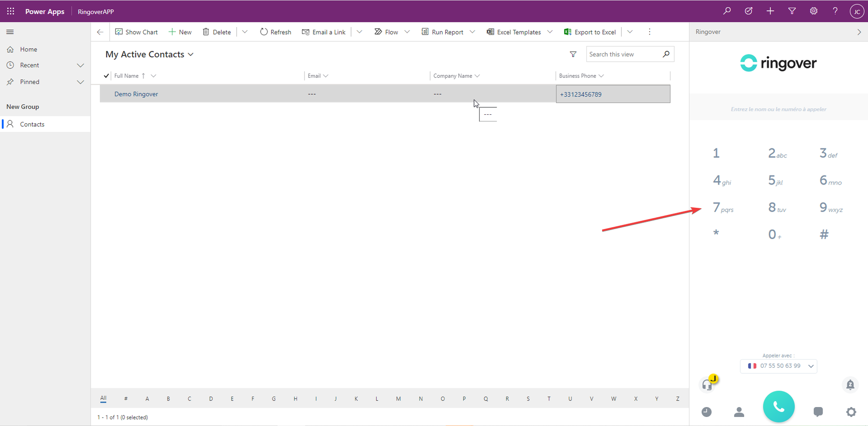Tap the star key on keypad

(x=716, y=233)
